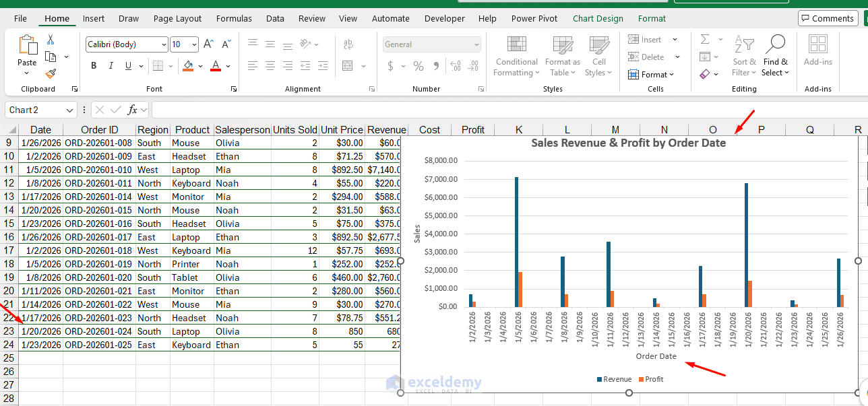Click the Insert Function fx icon
Viewport: 868px width, 406px height.
pyautogui.click(x=133, y=110)
